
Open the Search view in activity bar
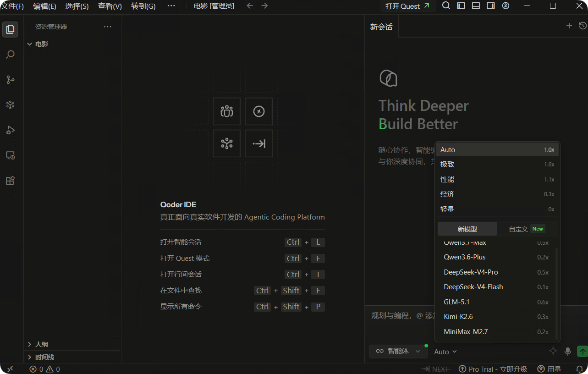coord(10,55)
